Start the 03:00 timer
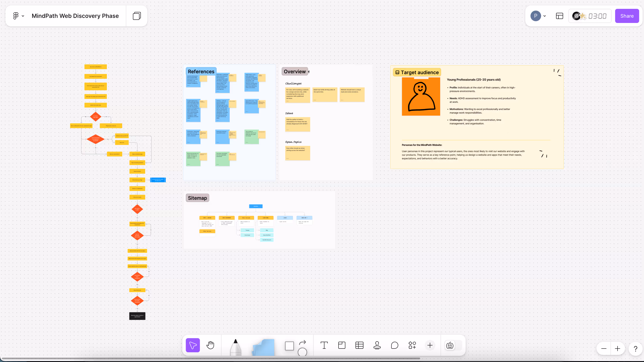The width and height of the screenshot is (644, 362). click(597, 16)
